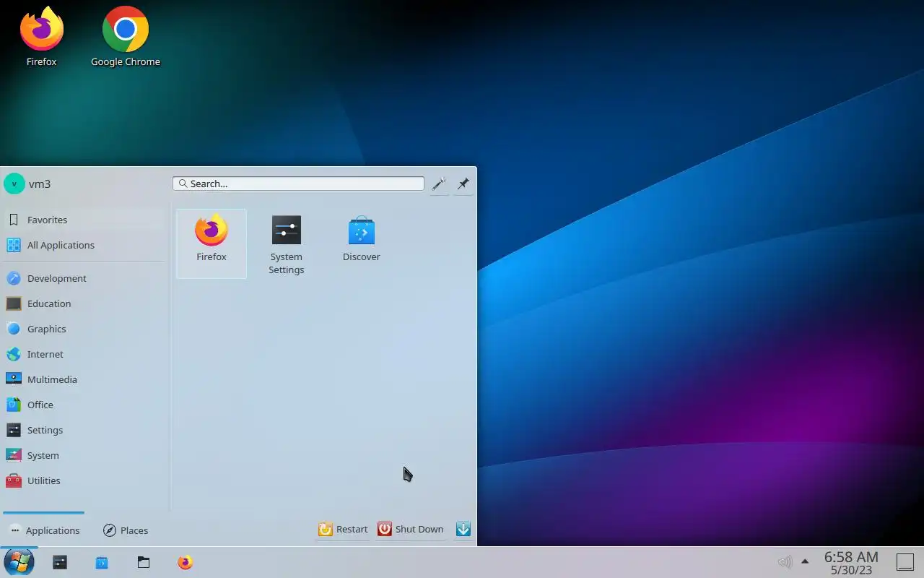Click the Restart button

coord(343,530)
